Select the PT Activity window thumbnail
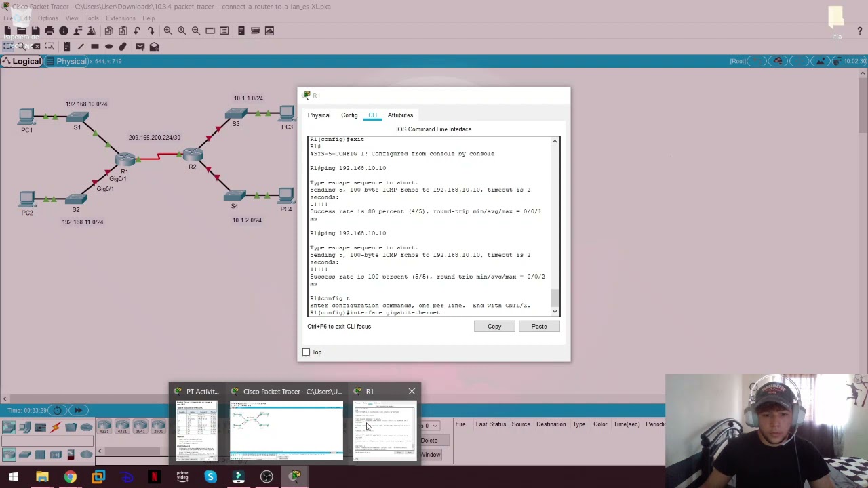This screenshot has width=868, height=488. click(197, 430)
